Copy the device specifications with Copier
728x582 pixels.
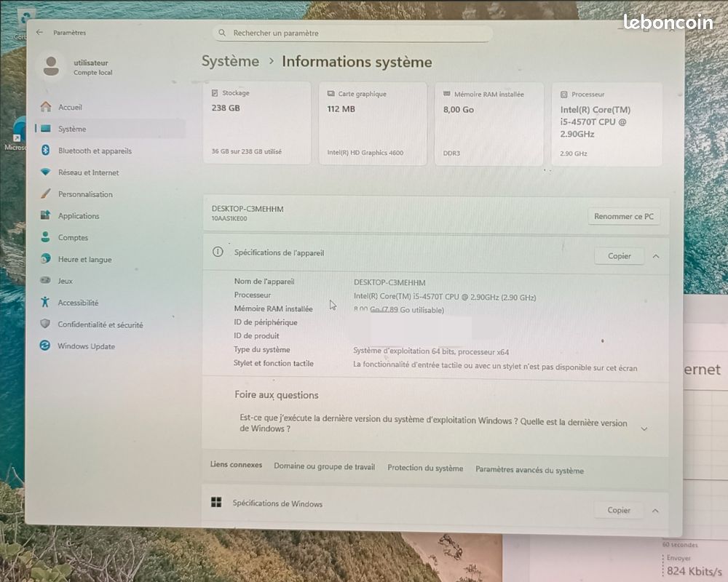(620, 256)
